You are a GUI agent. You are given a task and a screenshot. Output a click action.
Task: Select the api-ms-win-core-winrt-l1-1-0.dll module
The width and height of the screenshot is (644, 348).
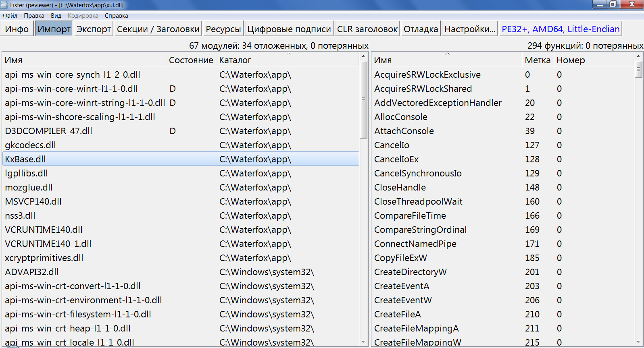[x=181, y=89]
